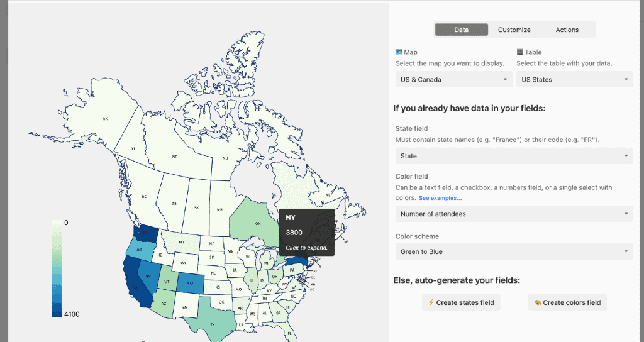Open the See examples link
Screen dimensions: 644x342
tap(440, 198)
